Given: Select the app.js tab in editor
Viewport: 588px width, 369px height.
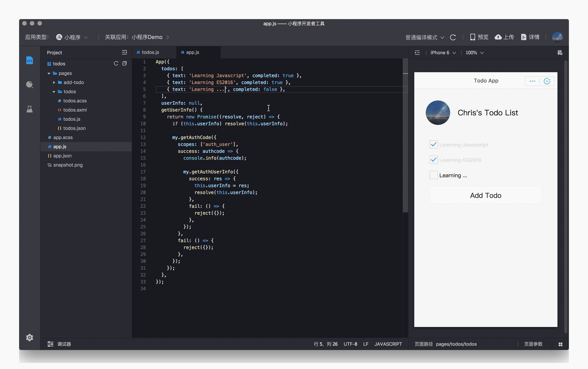Looking at the screenshot, I should pyautogui.click(x=191, y=52).
